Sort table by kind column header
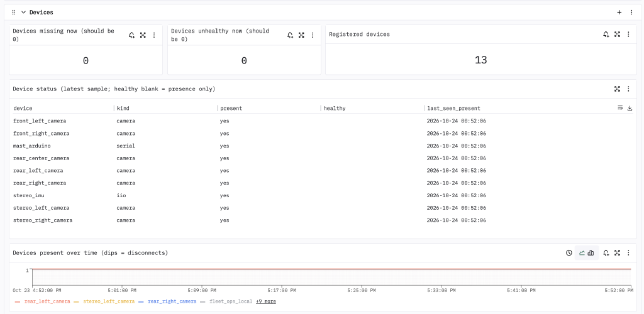 123,108
